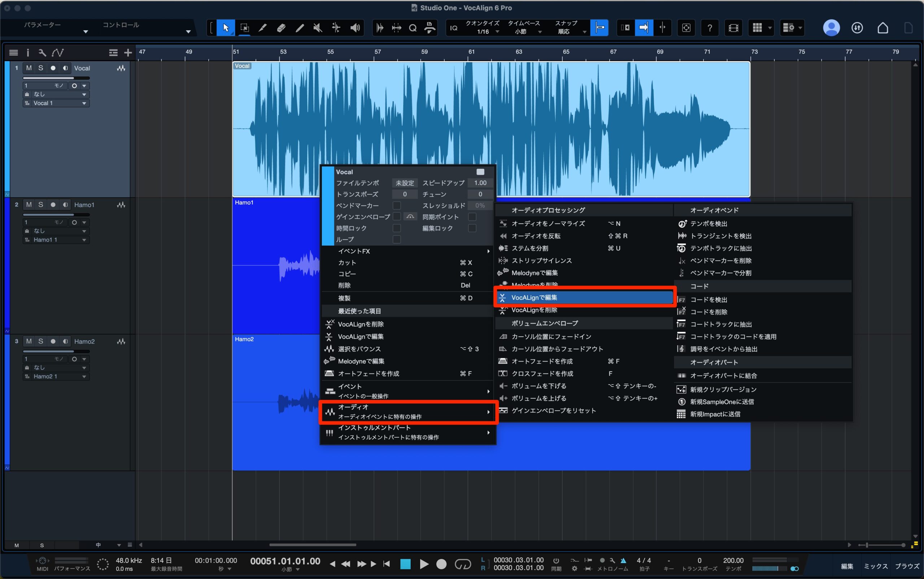Open the track list icon
Viewport: 924px width, 579px height.
(x=13, y=52)
